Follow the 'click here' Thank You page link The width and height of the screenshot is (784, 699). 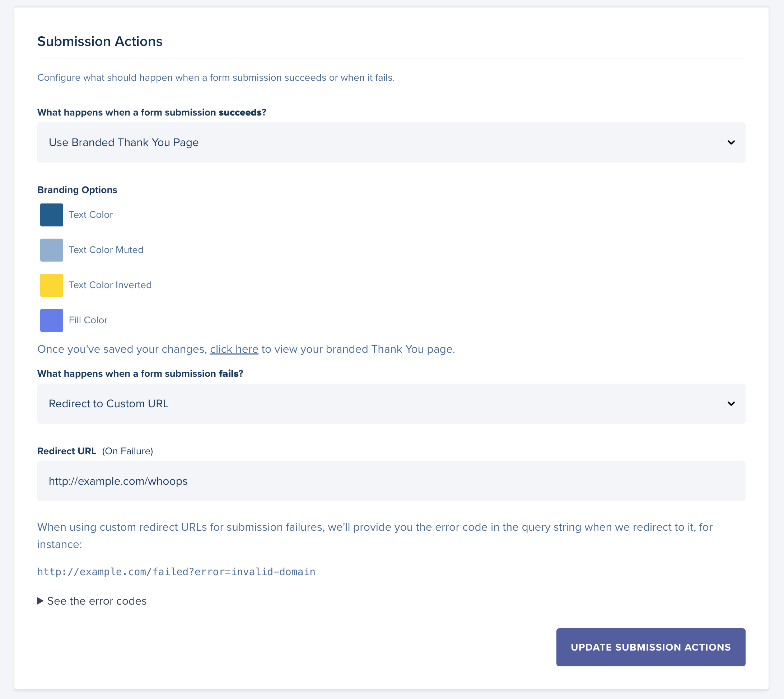pyautogui.click(x=234, y=349)
